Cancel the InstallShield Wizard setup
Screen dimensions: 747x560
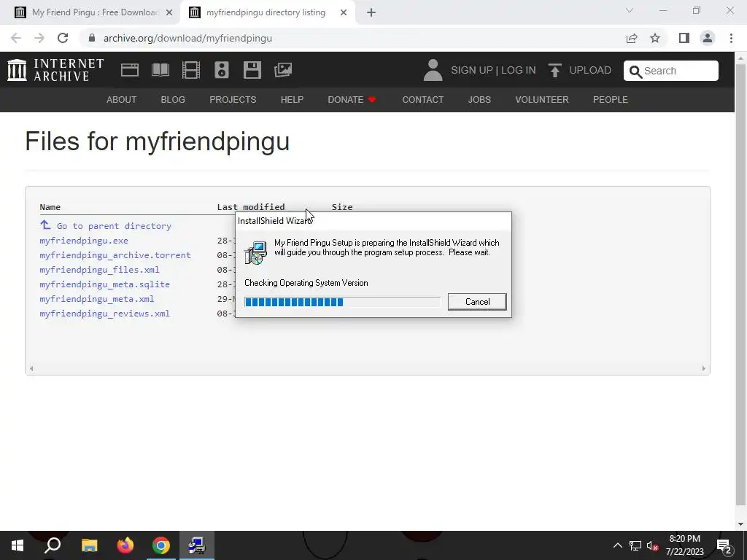click(x=477, y=301)
